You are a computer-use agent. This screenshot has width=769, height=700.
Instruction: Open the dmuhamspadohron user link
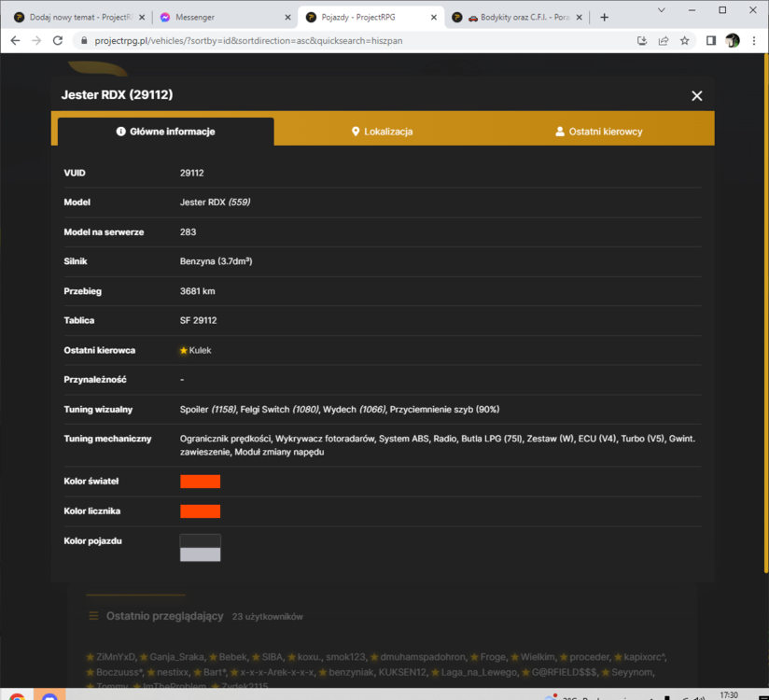(423, 657)
